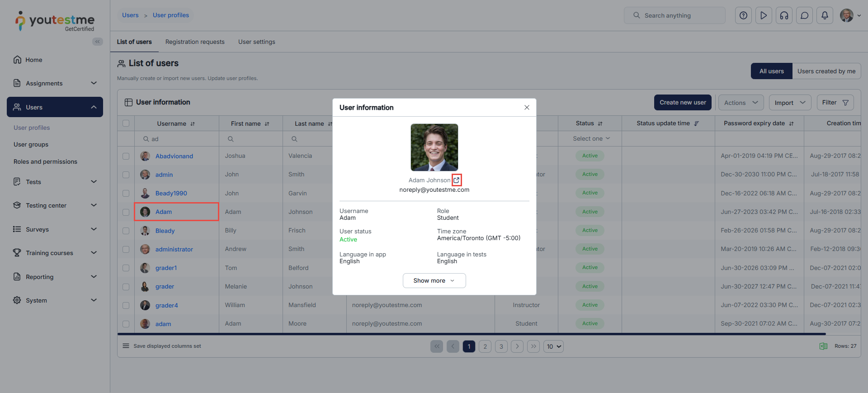This screenshot has width=868, height=393.
Task: Open the Actions dropdown
Action: [741, 103]
